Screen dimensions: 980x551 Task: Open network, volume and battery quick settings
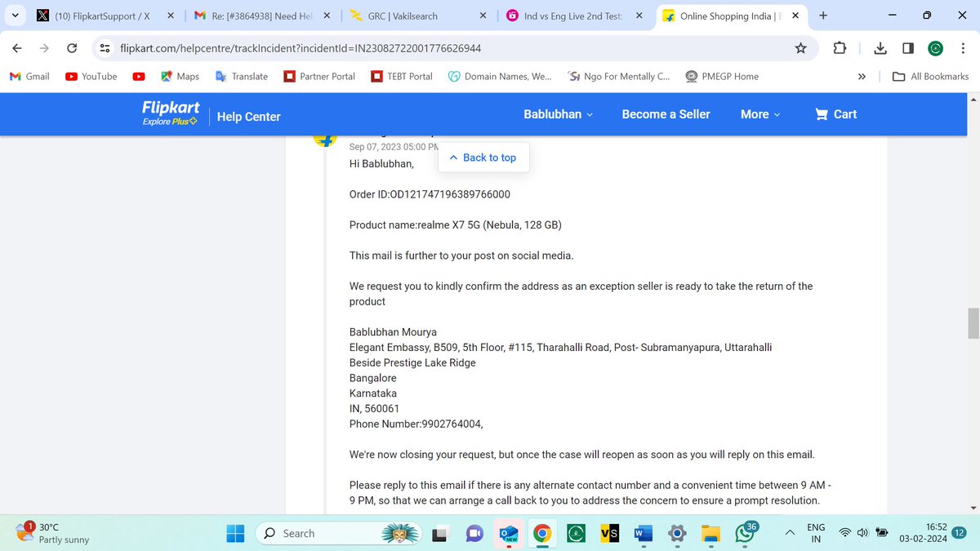(x=864, y=533)
